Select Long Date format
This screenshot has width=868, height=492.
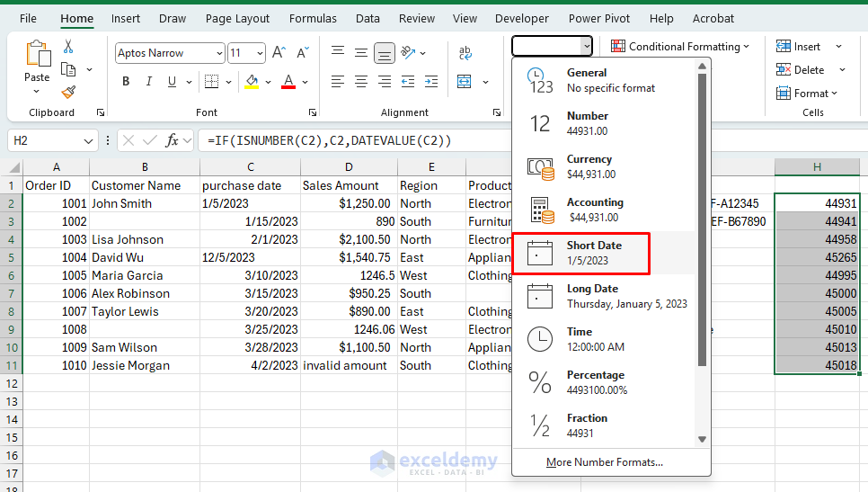[604, 297]
